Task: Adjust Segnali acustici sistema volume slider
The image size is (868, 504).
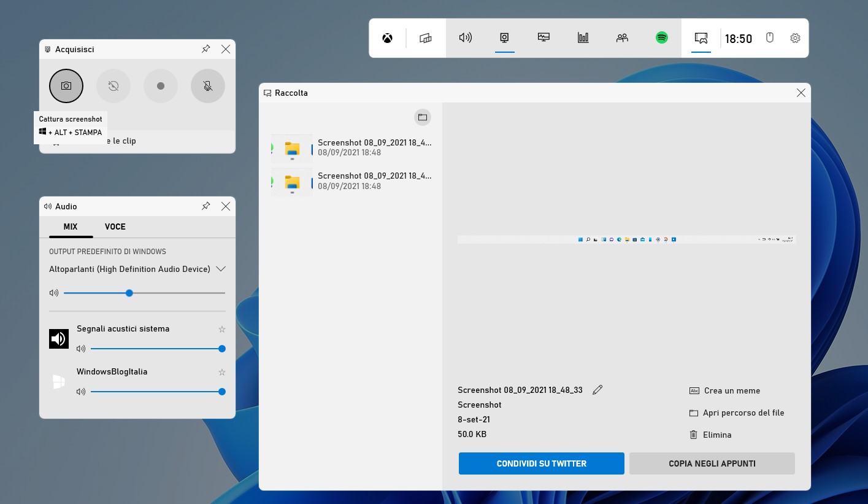Action: click(x=158, y=349)
